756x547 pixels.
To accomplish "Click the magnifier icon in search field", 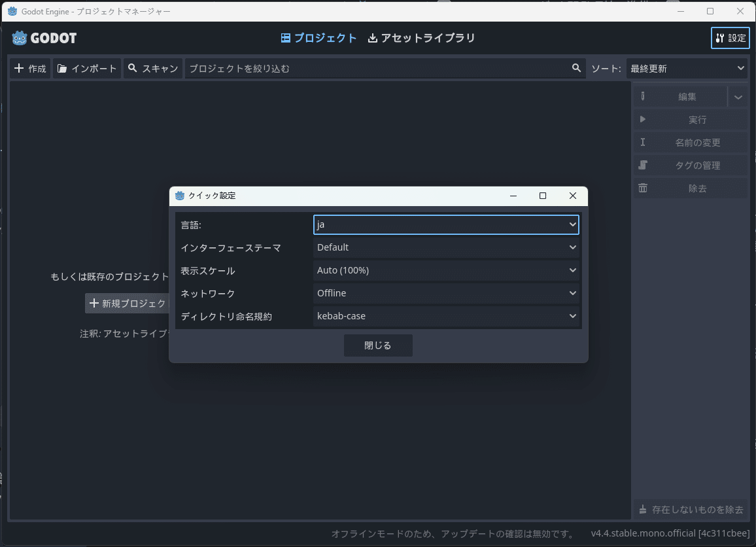I will (x=576, y=68).
